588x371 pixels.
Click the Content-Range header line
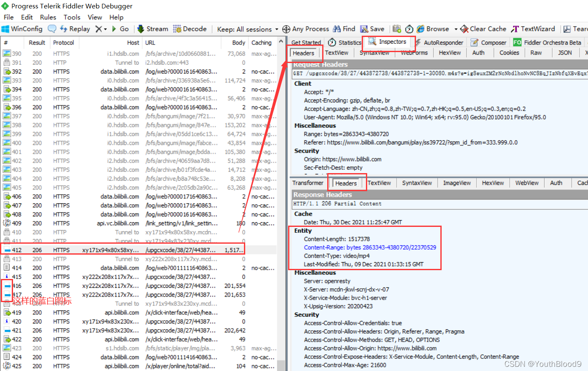[x=370, y=247]
